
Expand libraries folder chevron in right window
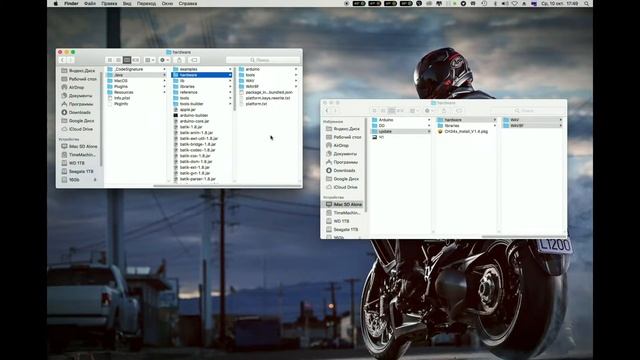point(495,126)
